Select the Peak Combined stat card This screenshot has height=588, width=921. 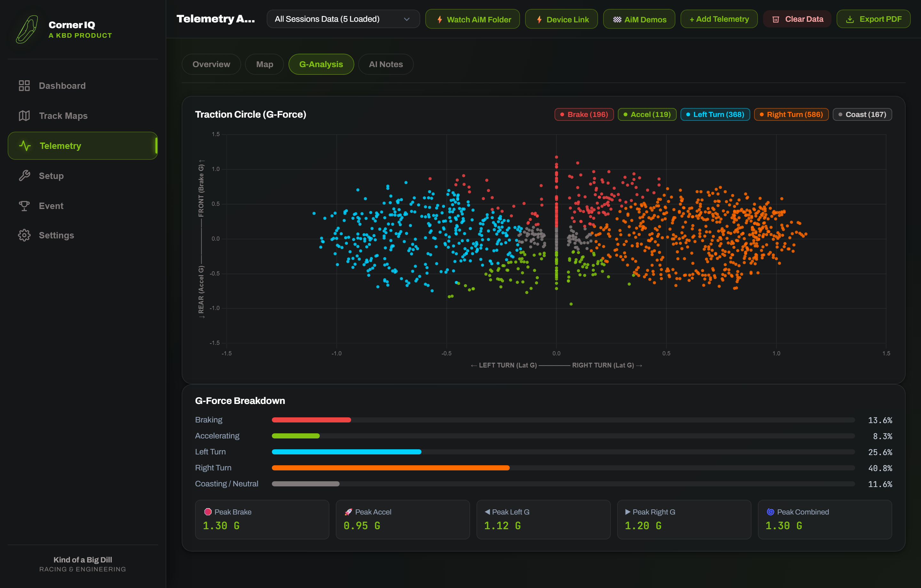[x=825, y=520]
